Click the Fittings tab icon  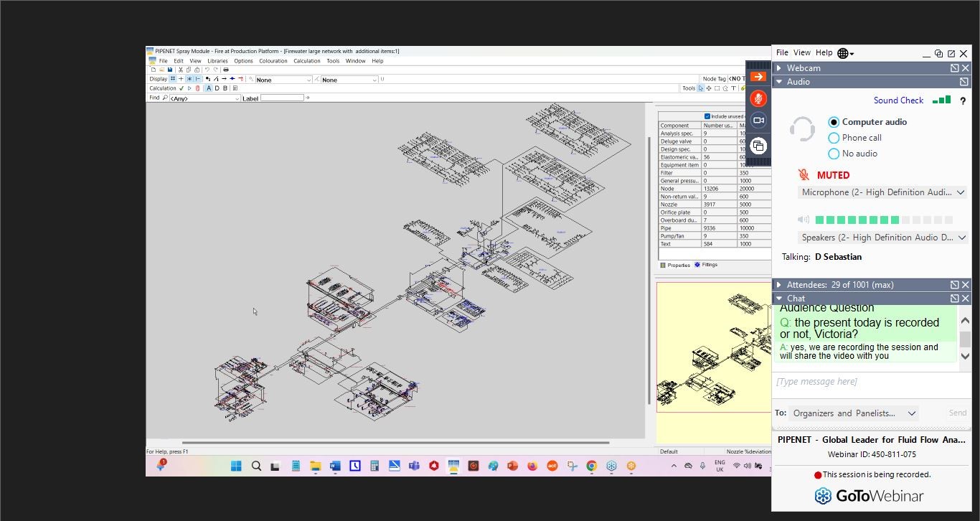[x=697, y=265]
